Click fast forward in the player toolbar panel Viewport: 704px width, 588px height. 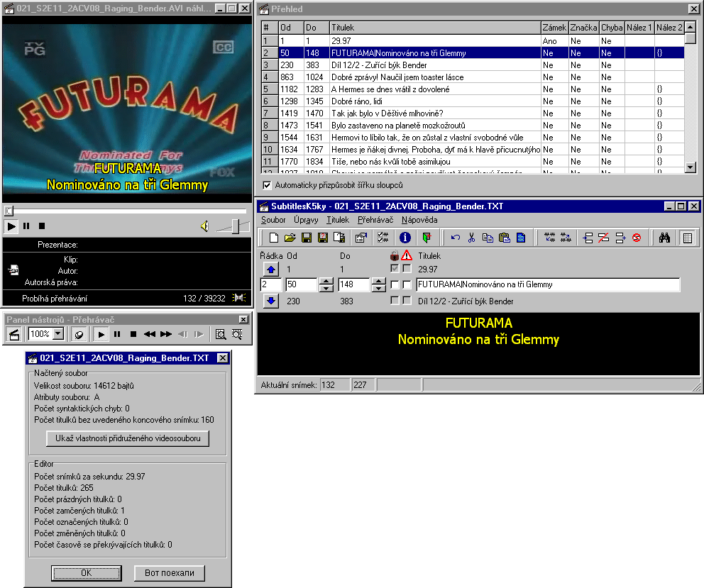point(166,334)
